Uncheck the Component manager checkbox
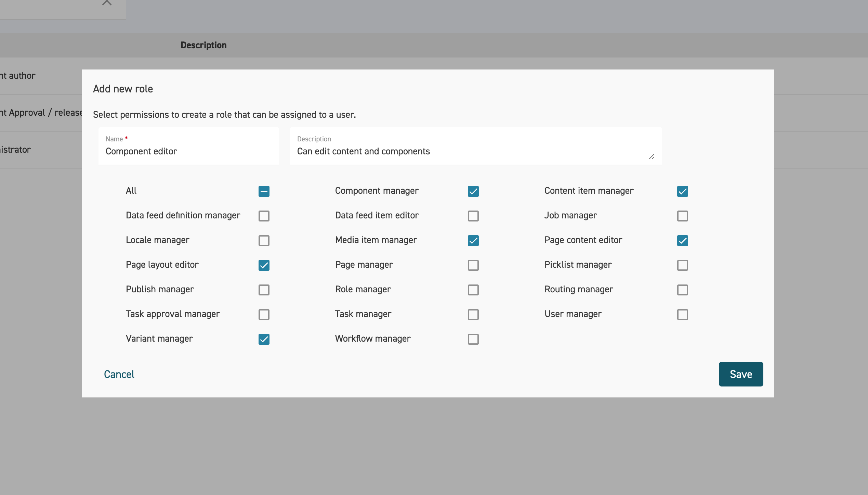 point(473,191)
